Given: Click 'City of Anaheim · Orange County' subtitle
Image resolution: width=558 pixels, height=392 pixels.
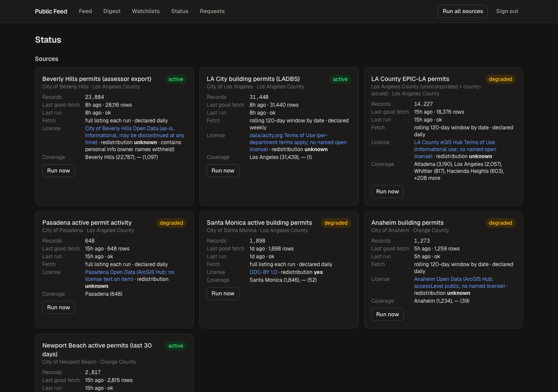Looking at the screenshot, I should [x=410, y=230].
